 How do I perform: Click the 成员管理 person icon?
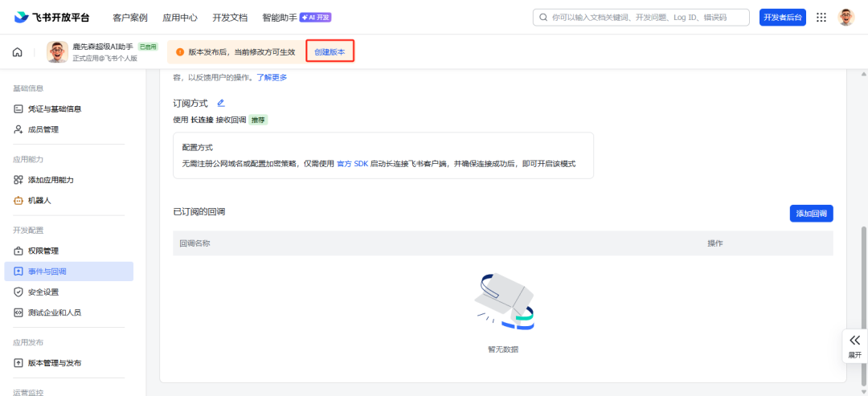[x=18, y=129]
